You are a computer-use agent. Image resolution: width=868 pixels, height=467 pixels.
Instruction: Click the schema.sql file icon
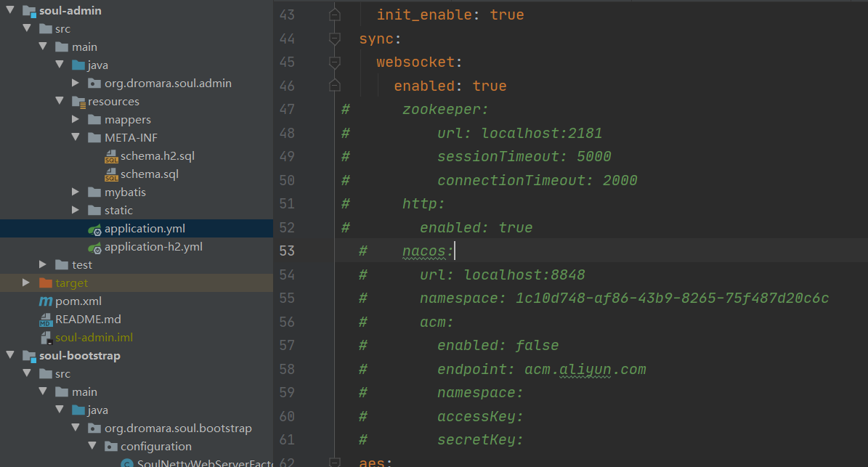pyautogui.click(x=111, y=175)
